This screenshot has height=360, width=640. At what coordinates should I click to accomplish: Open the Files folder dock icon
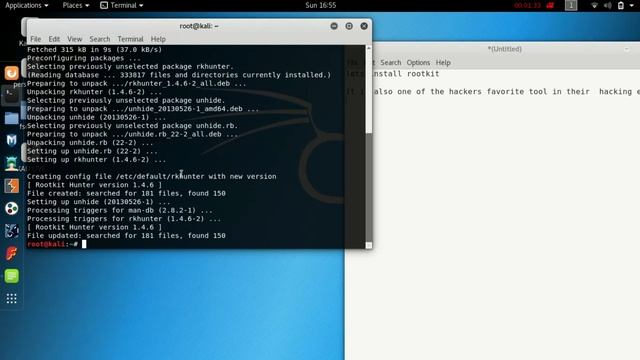tap(11, 118)
